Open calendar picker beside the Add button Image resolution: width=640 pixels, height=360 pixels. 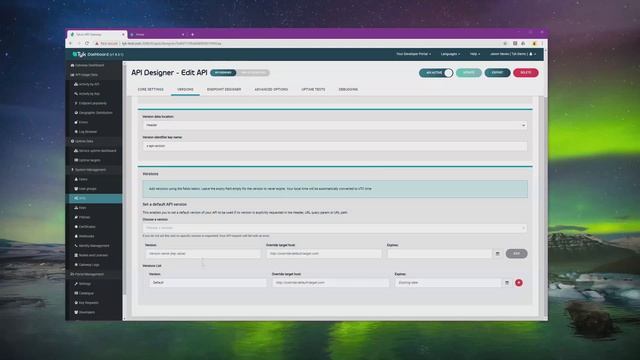click(498, 253)
